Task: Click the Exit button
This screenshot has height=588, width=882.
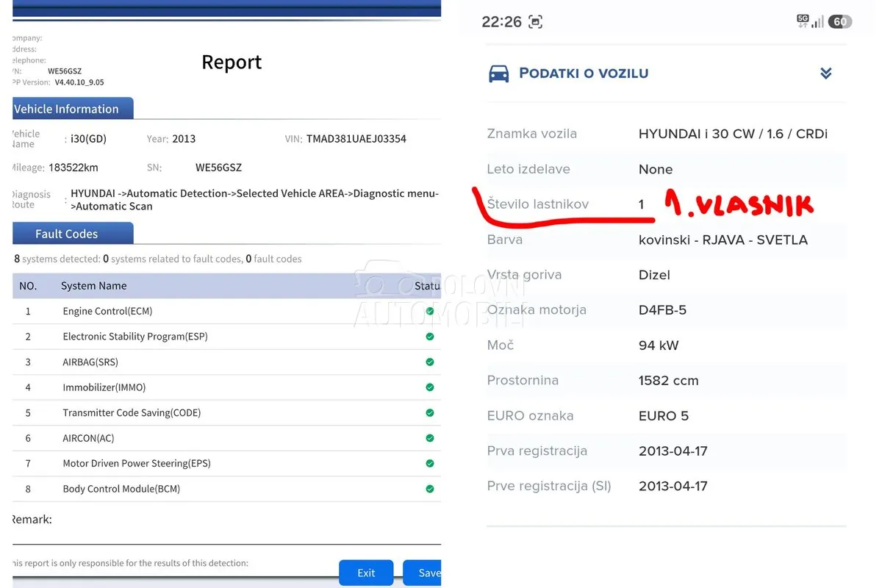Action: [x=366, y=573]
